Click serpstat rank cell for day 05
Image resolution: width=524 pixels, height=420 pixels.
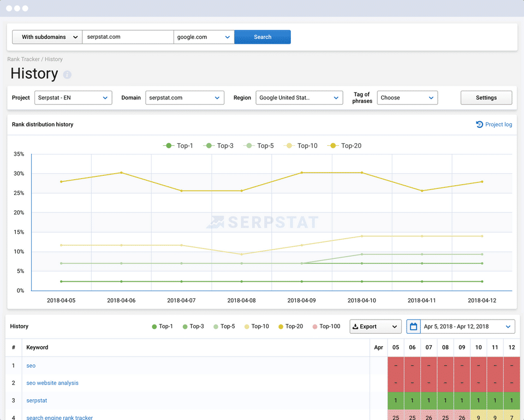point(396,400)
